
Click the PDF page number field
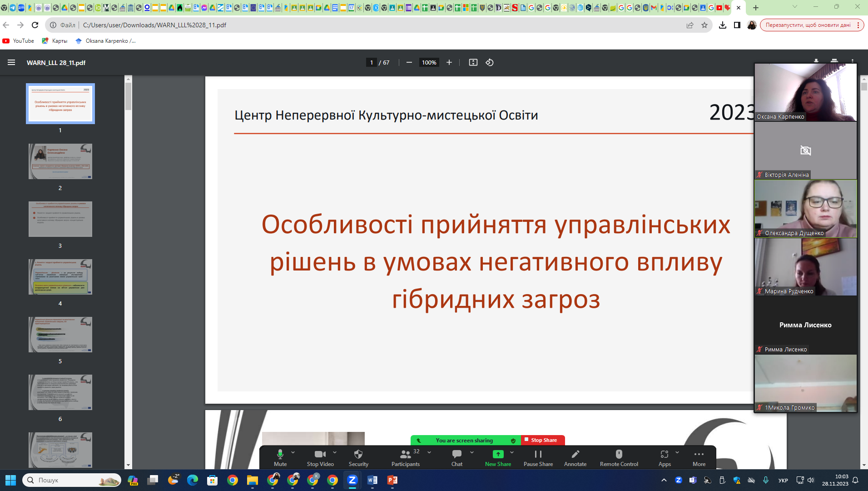point(372,63)
